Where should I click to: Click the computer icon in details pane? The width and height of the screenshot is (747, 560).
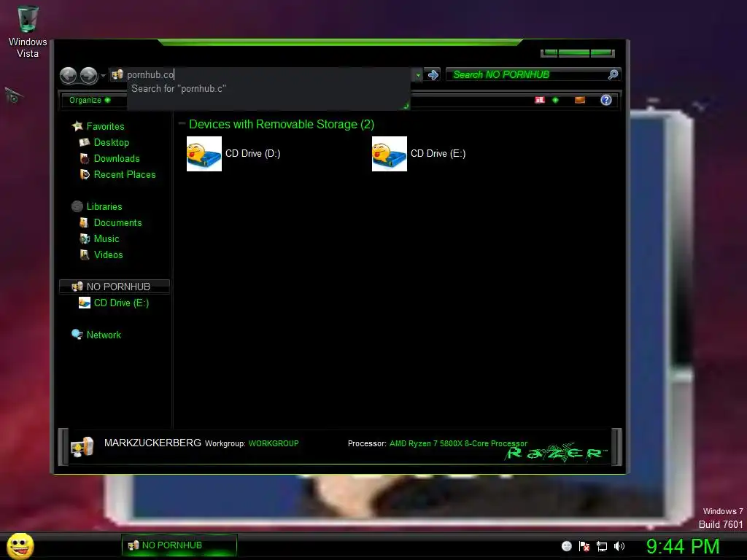82,447
